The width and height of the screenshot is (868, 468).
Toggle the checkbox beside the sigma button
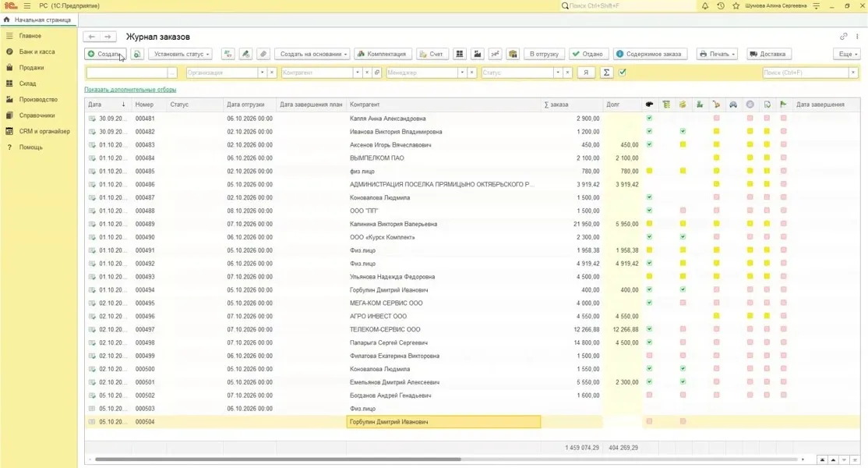[x=623, y=73]
